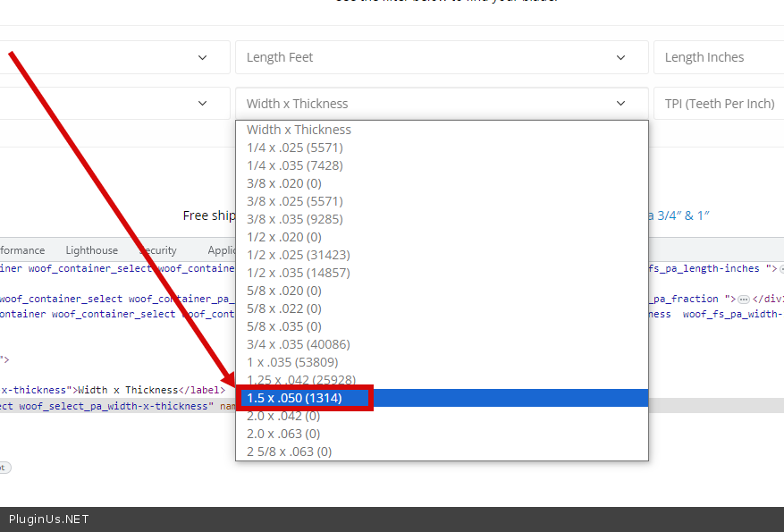Click the PluginUs.NET watermark link
This screenshot has height=532, width=784.
(x=49, y=519)
